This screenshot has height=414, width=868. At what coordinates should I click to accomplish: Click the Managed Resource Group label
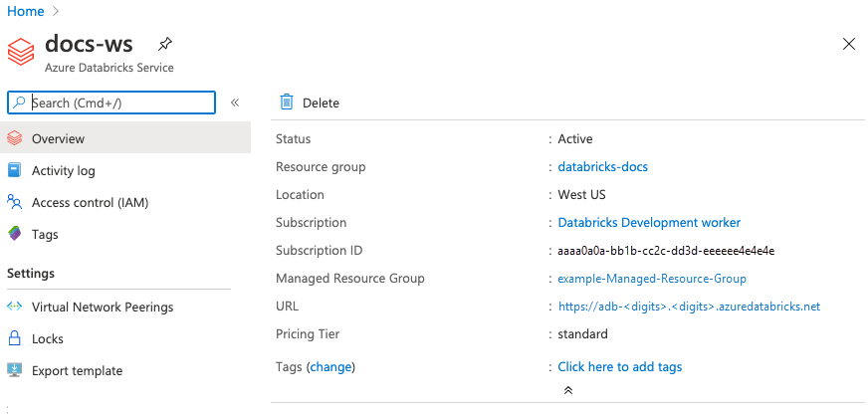coord(350,279)
